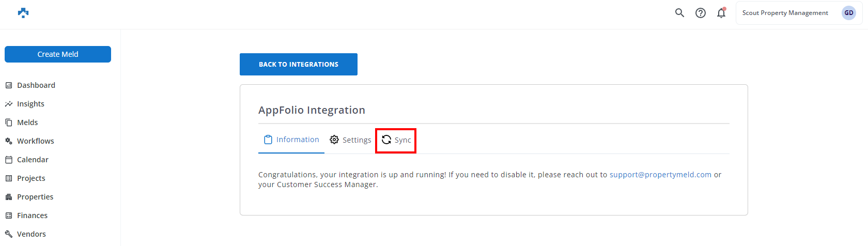This screenshot has height=246, width=868.
Task: Select the Information tab
Action: click(291, 140)
